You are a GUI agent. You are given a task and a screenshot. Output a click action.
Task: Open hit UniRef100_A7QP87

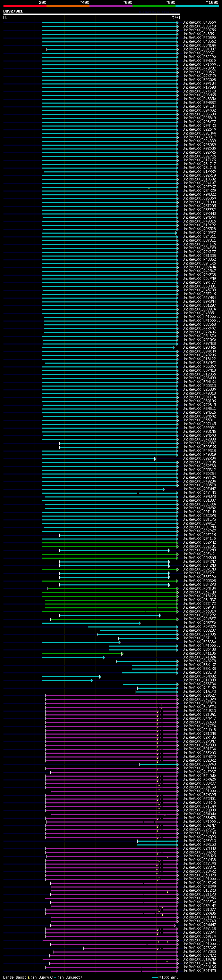[199, 68]
